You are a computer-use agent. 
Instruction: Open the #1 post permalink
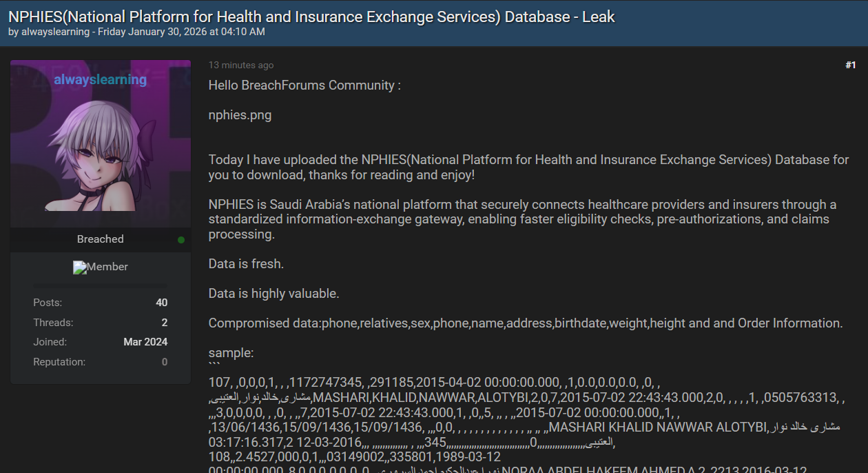pos(850,65)
